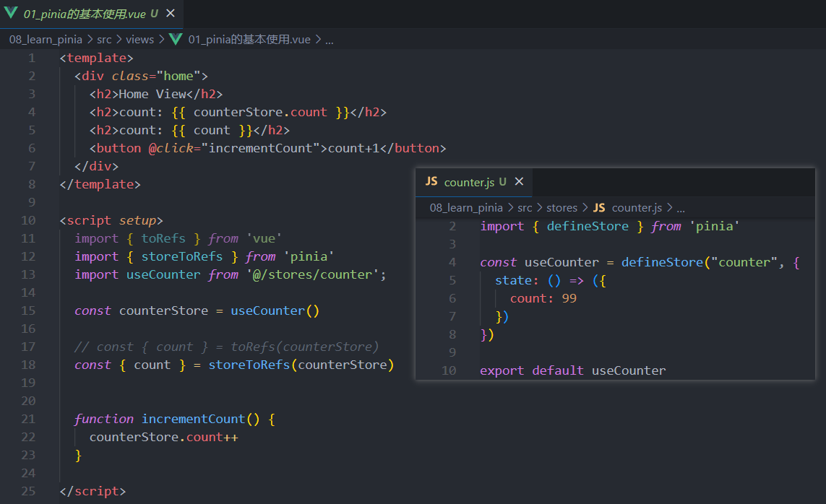
Task: Click the opening template tag
Action: (96, 58)
